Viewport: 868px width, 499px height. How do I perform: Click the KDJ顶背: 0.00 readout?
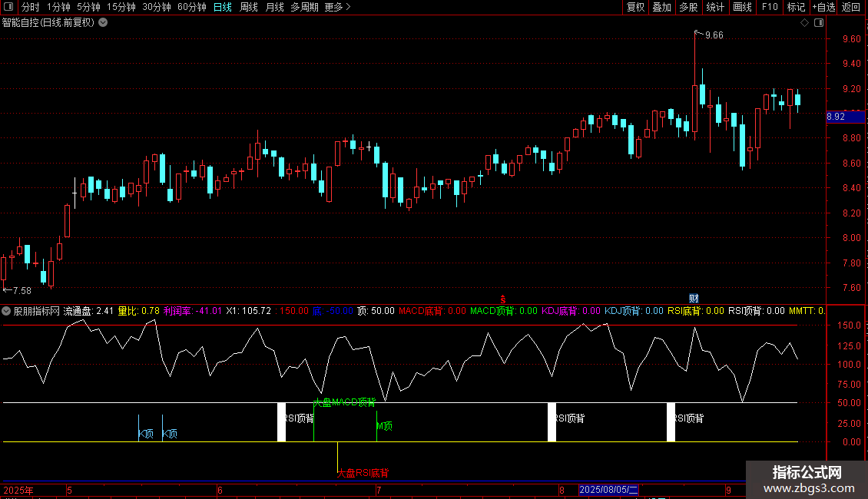tap(634, 311)
